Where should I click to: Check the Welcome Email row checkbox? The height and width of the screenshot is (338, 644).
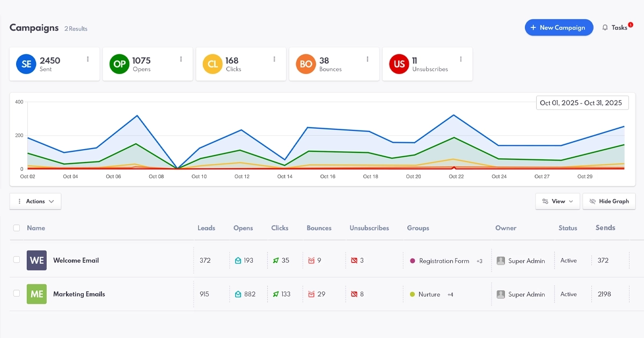(17, 260)
